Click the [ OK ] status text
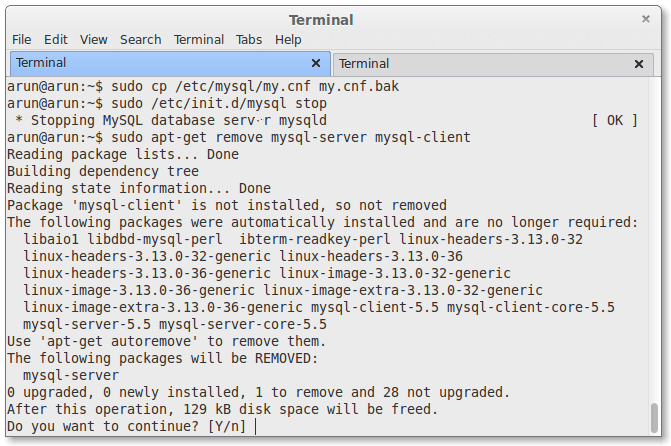 coord(615,121)
